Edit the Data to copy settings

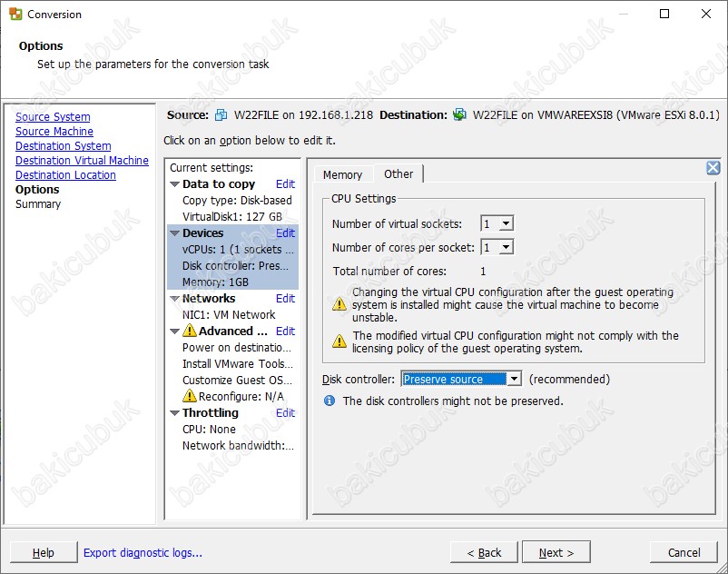coord(285,183)
